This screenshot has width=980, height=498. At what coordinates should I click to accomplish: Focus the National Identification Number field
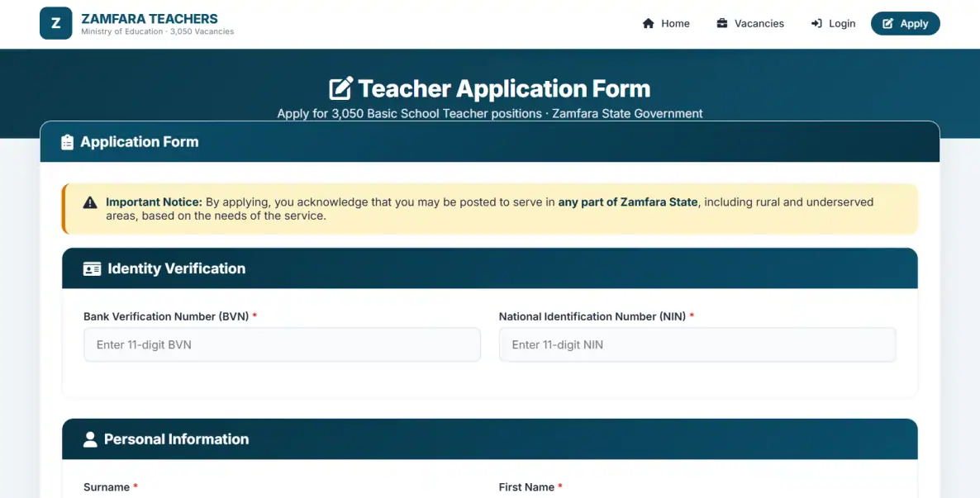(x=697, y=344)
